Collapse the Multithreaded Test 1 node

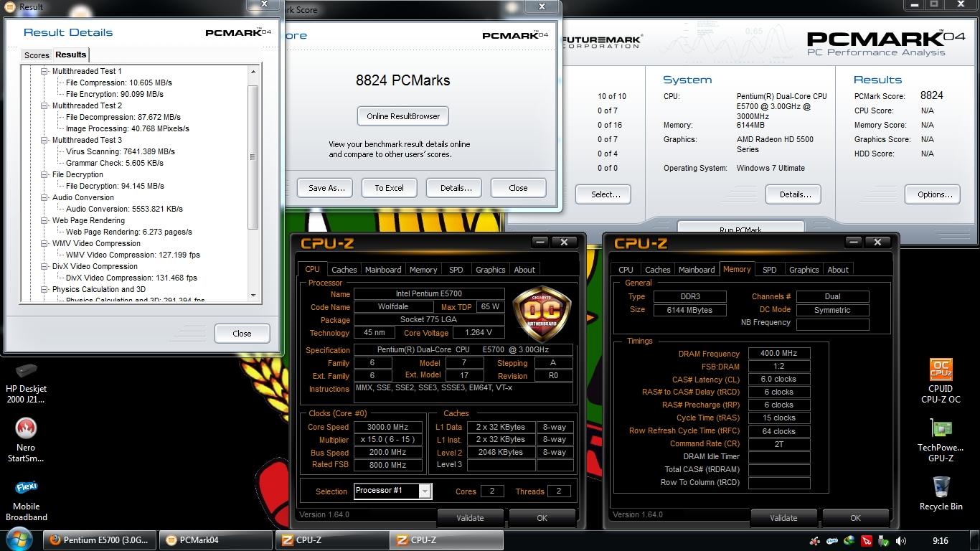point(44,71)
